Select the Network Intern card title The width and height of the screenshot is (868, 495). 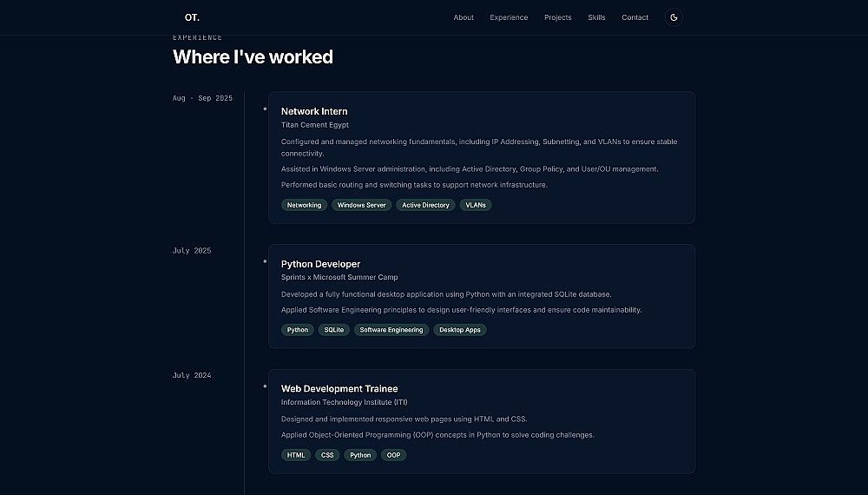(314, 111)
